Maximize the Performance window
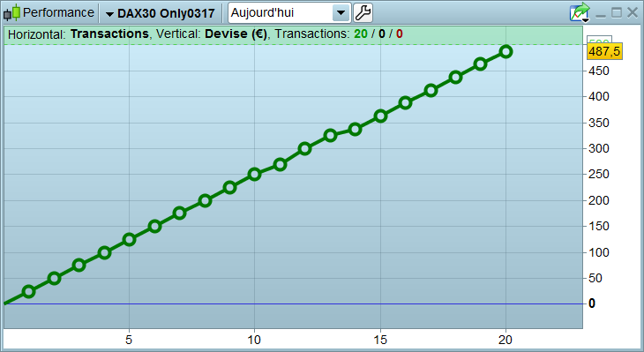The height and width of the screenshot is (352, 644). click(x=617, y=12)
